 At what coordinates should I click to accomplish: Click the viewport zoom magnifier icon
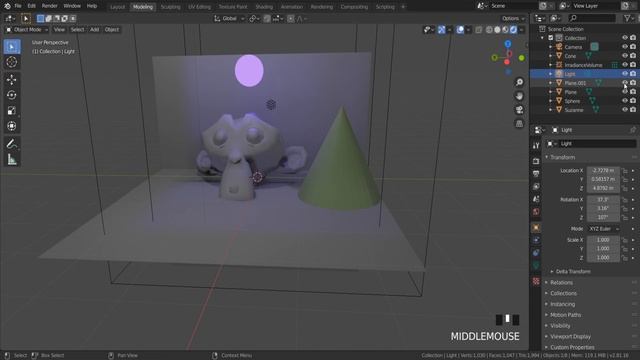coord(519,82)
